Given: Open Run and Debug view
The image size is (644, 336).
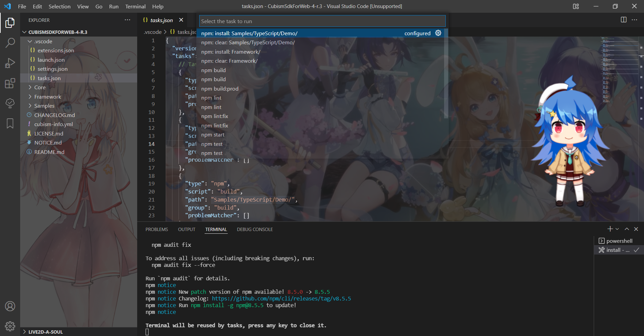Looking at the screenshot, I should (x=10, y=63).
